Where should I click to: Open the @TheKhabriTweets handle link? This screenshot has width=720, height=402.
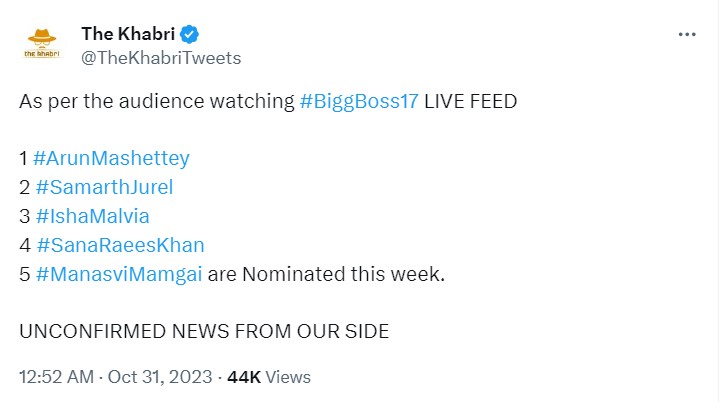(161, 58)
